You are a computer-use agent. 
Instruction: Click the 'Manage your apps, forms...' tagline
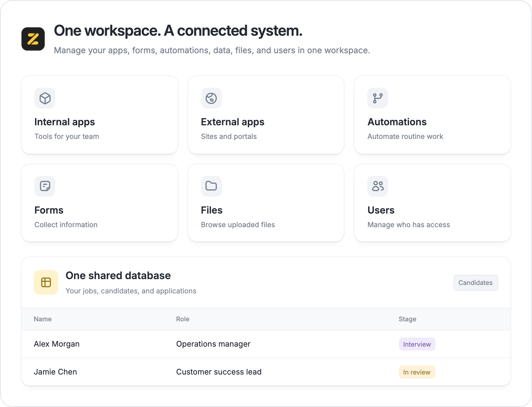pos(212,51)
